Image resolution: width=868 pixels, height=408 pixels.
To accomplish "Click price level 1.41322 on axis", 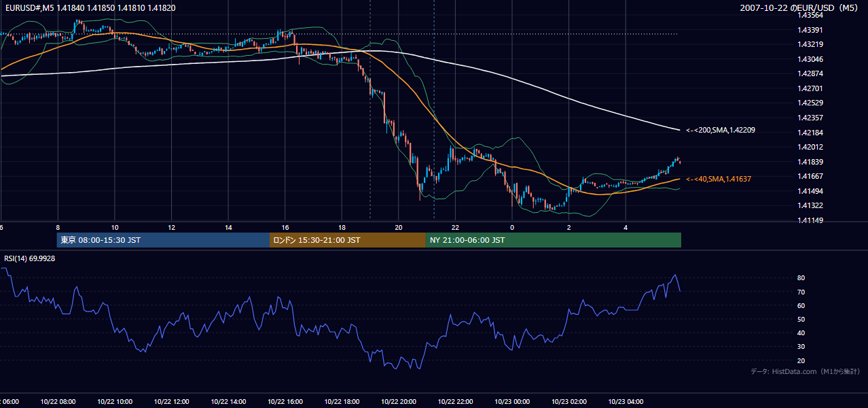I will tap(809, 205).
